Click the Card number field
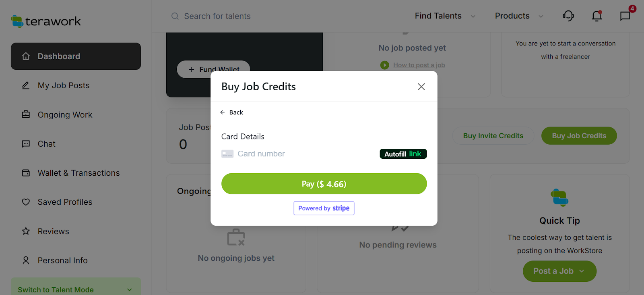 point(298,154)
